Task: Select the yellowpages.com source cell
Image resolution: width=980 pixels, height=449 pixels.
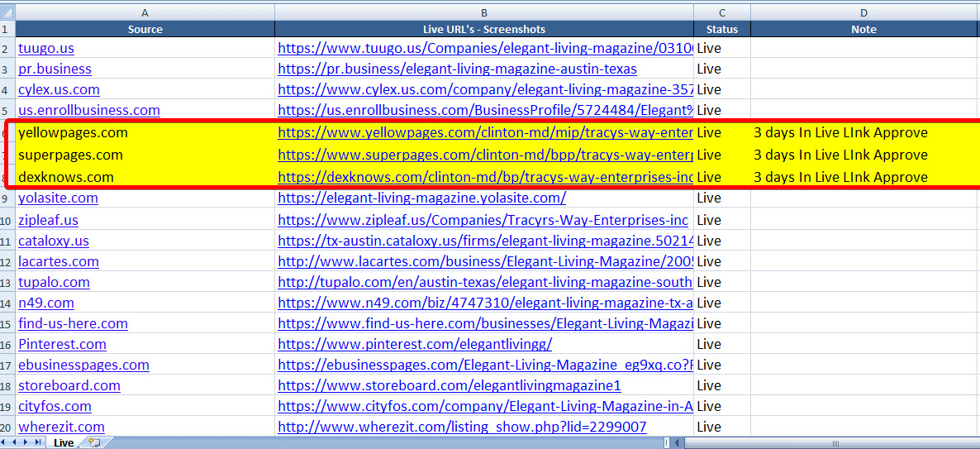Action: pyautogui.click(x=145, y=132)
